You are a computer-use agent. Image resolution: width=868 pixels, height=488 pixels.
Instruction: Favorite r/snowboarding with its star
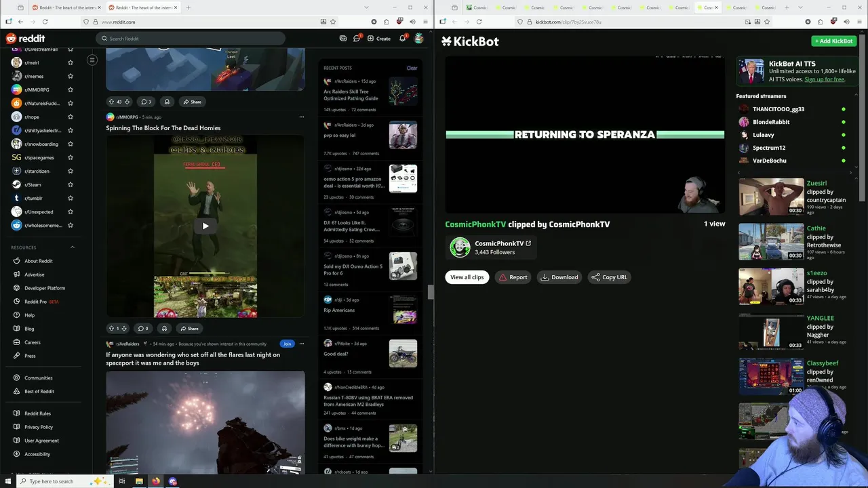(x=71, y=144)
